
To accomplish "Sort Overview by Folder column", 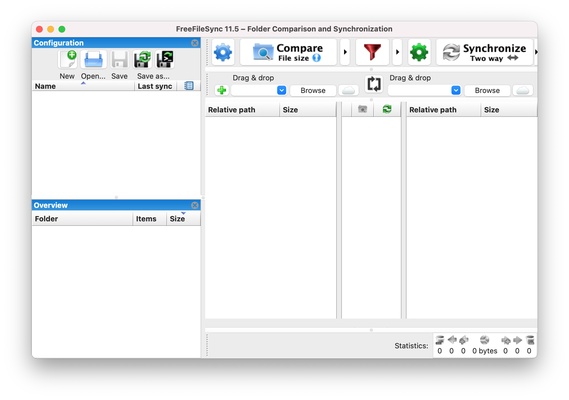I will click(82, 219).
